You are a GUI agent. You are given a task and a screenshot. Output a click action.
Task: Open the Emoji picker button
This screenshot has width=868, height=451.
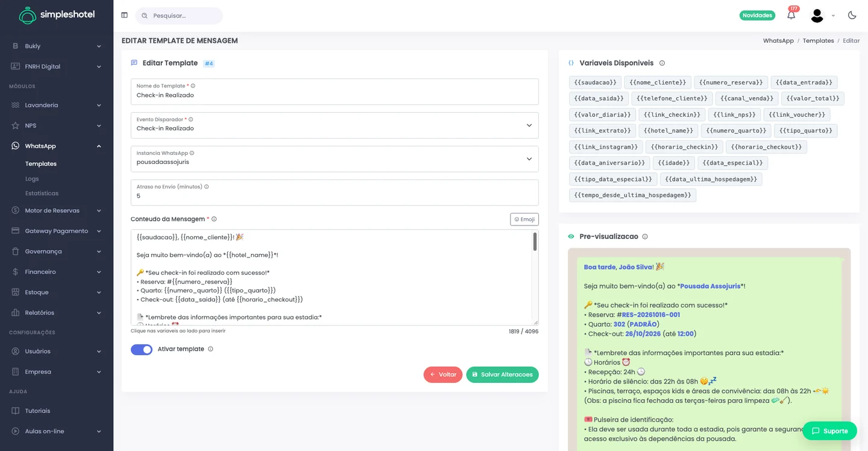(x=524, y=219)
